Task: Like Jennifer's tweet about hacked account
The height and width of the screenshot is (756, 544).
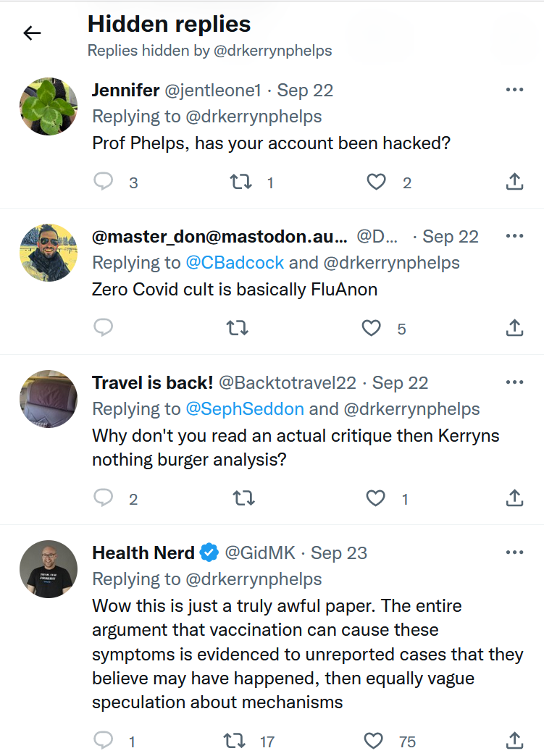Action: (x=376, y=181)
